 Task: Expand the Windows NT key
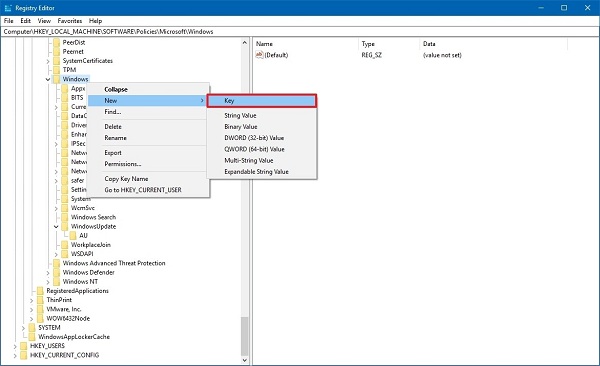(48, 282)
